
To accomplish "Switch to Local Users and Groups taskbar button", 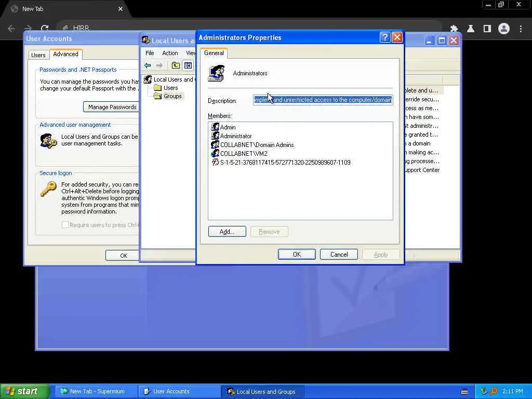I will (x=262, y=391).
